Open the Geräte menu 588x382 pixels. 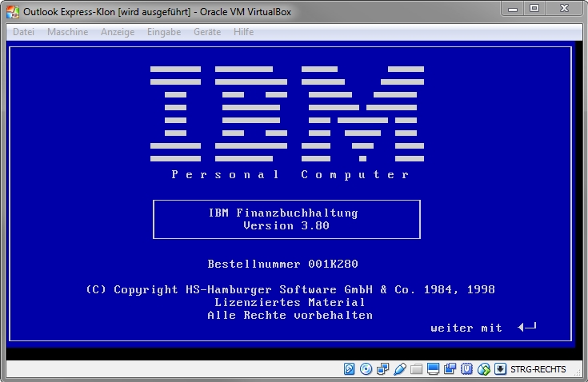click(x=207, y=32)
